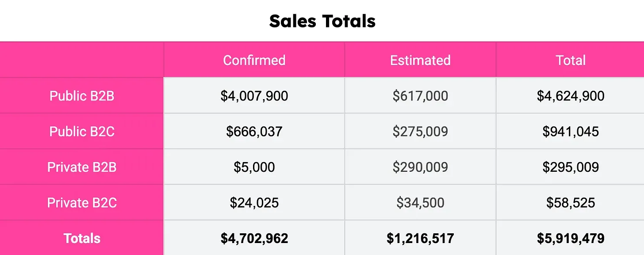
Task: Click the Public B2B row label
Action: pyautogui.click(x=82, y=96)
